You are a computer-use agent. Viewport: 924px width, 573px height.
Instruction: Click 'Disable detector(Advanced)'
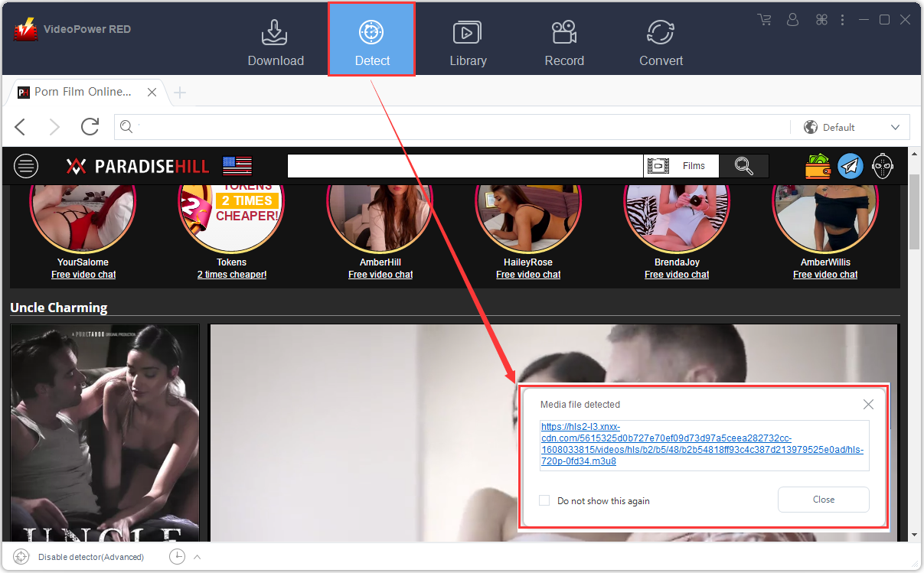(x=91, y=557)
